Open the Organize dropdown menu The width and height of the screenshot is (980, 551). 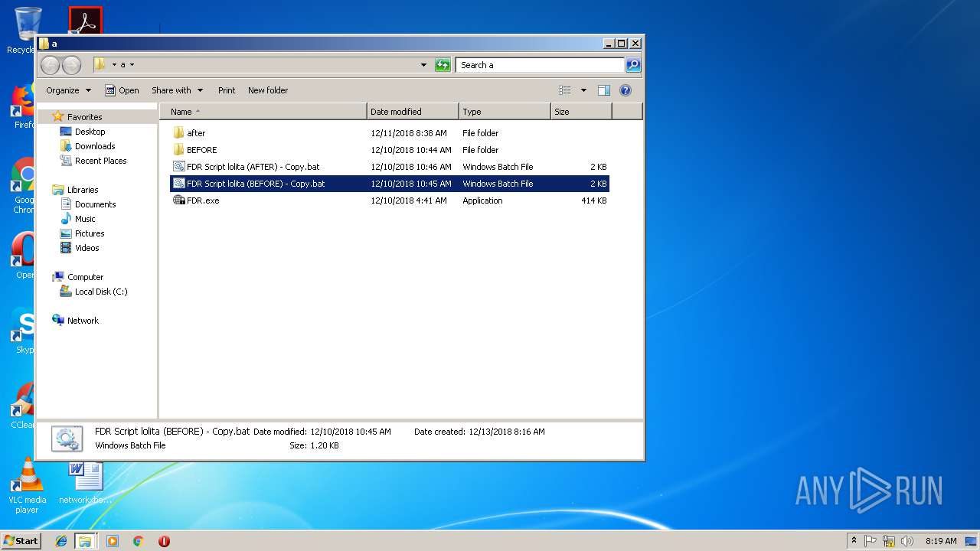68,90
